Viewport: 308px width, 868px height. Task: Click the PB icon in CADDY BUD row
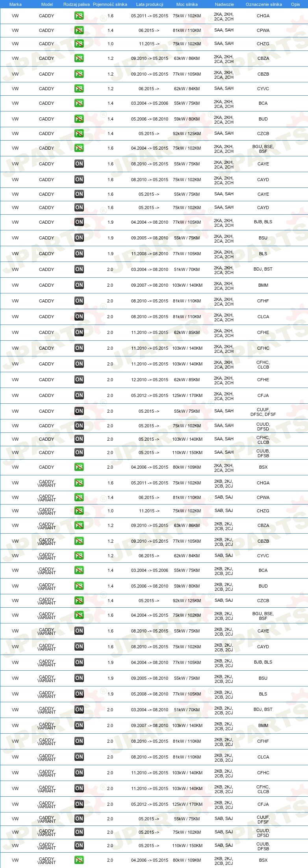click(79, 119)
